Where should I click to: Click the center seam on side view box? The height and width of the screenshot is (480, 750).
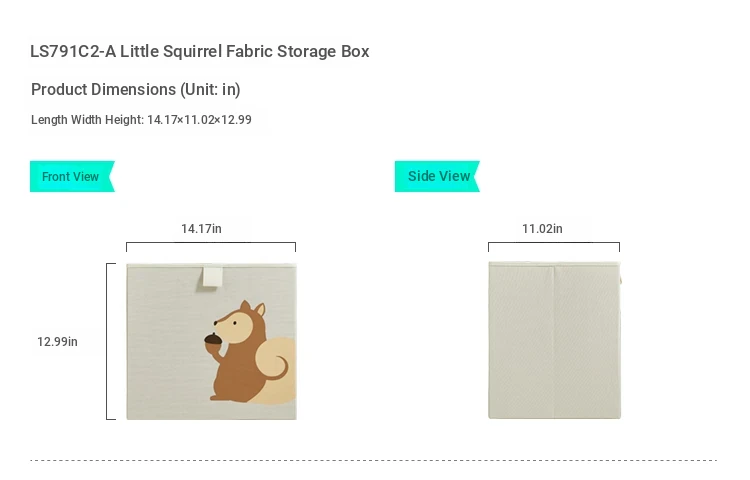554,341
